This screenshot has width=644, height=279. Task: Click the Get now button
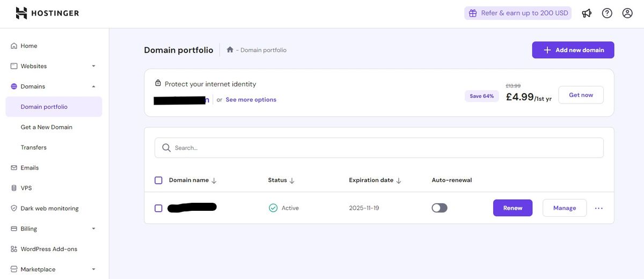point(581,95)
